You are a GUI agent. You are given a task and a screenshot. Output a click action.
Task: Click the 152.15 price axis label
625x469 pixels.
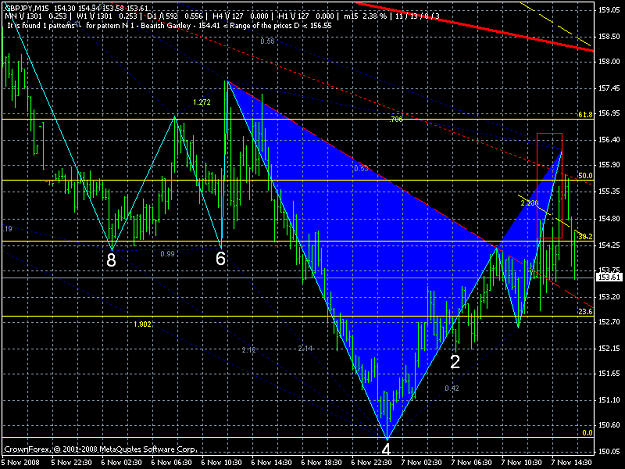point(609,348)
